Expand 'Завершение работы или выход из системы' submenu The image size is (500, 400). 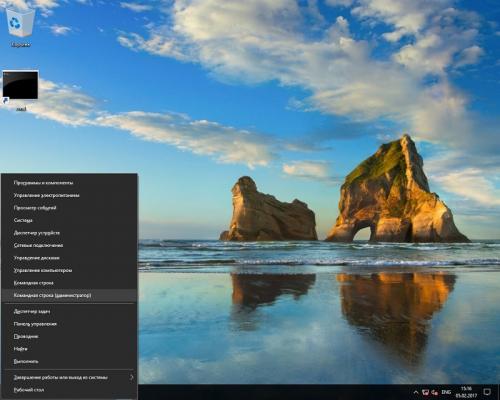point(69,377)
